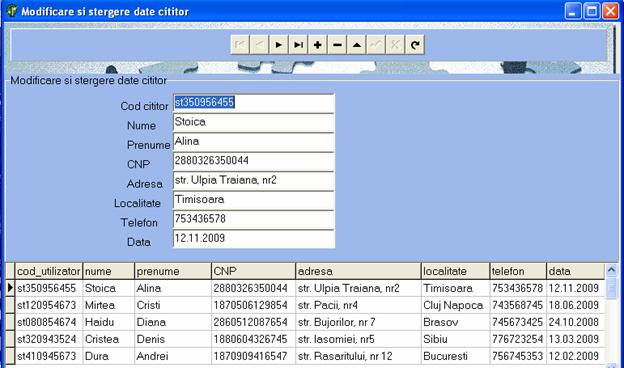The image size is (624, 368).
Task: Cancel edit with X navigator button
Action: pyautogui.click(x=395, y=45)
